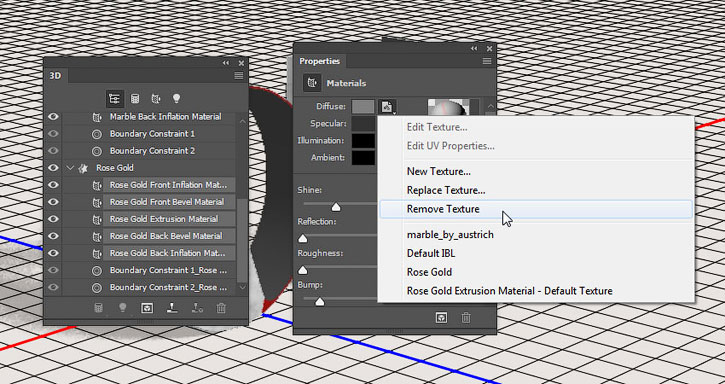Delete selected item in 3D panel
This screenshot has height=384, width=725.
point(221,308)
